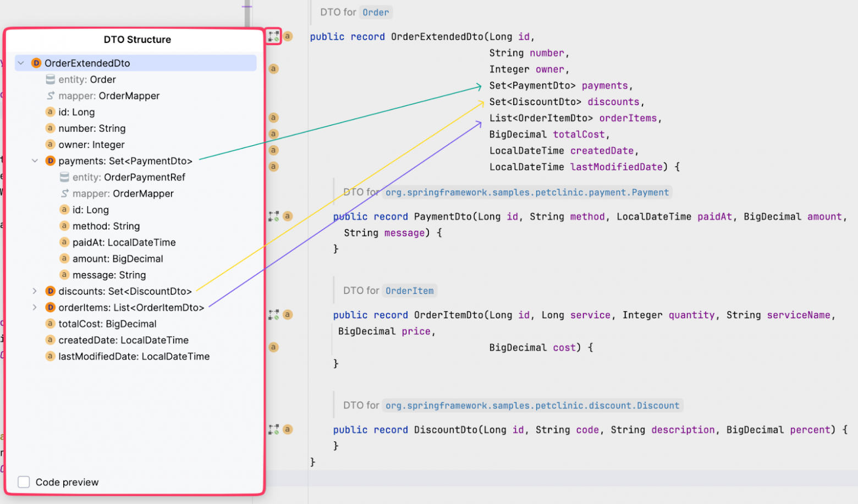Collapse the OrderExtendedDto root node
This screenshot has height=504, width=858.
[21, 63]
